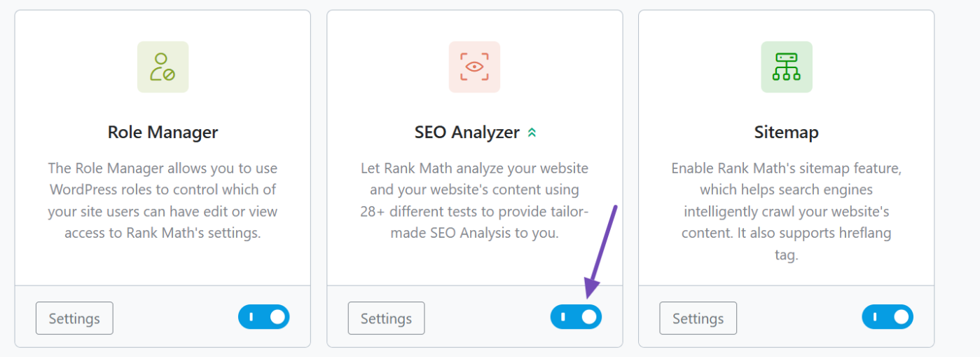
Task: Open Role Manager Settings
Action: point(74,318)
